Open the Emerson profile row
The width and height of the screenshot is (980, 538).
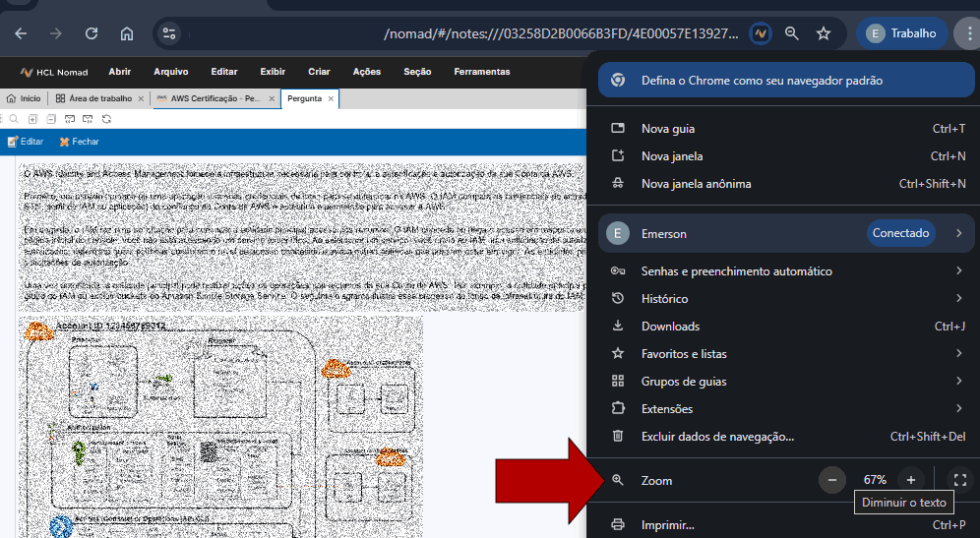click(x=786, y=233)
